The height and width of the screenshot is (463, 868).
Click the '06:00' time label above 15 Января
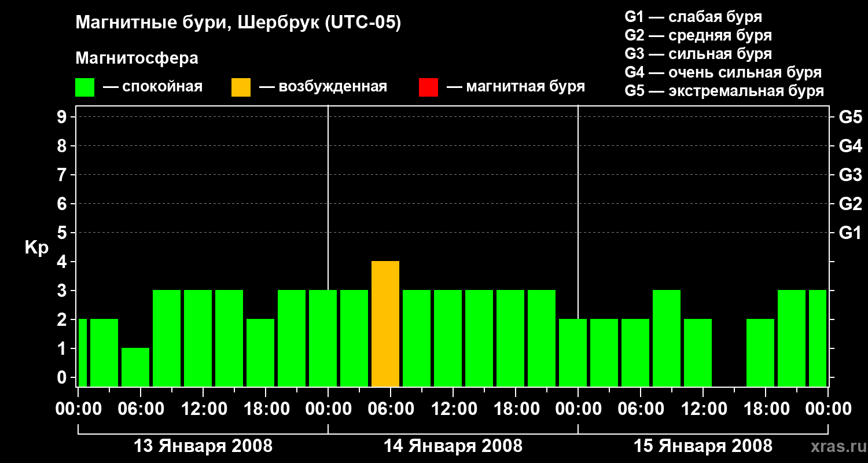click(640, 409)
